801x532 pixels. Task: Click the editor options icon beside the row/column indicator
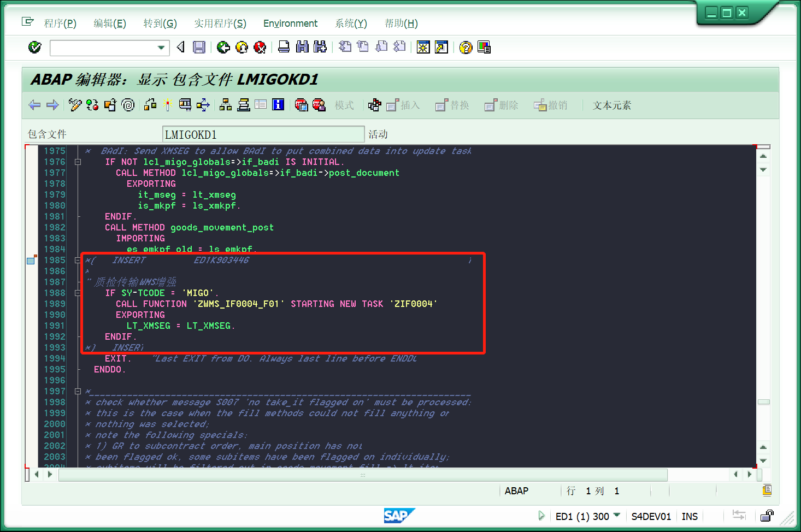767,490
